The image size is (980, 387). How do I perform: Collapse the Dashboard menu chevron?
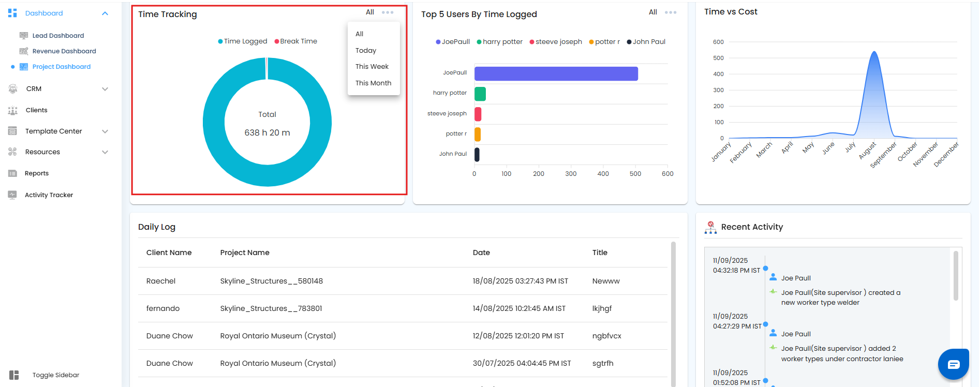(x=105, y=13)
